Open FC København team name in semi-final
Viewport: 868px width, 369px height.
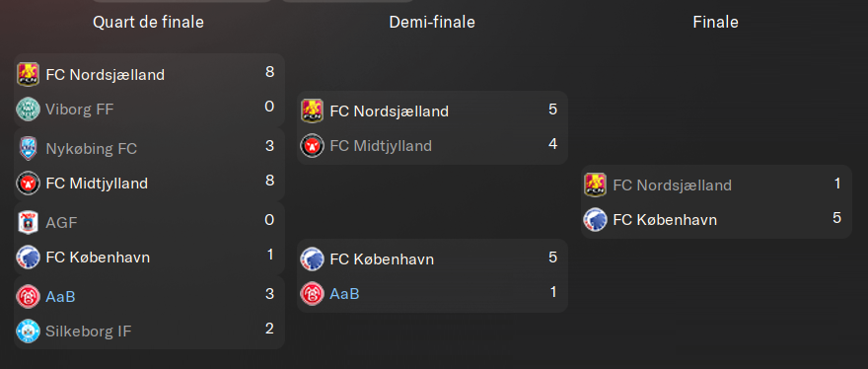tap(382, 258)
